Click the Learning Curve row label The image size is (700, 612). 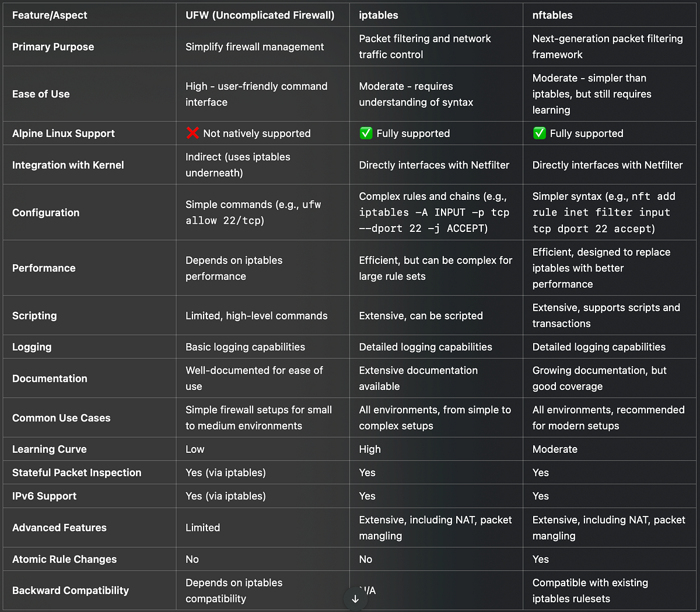tap(49, 449)
